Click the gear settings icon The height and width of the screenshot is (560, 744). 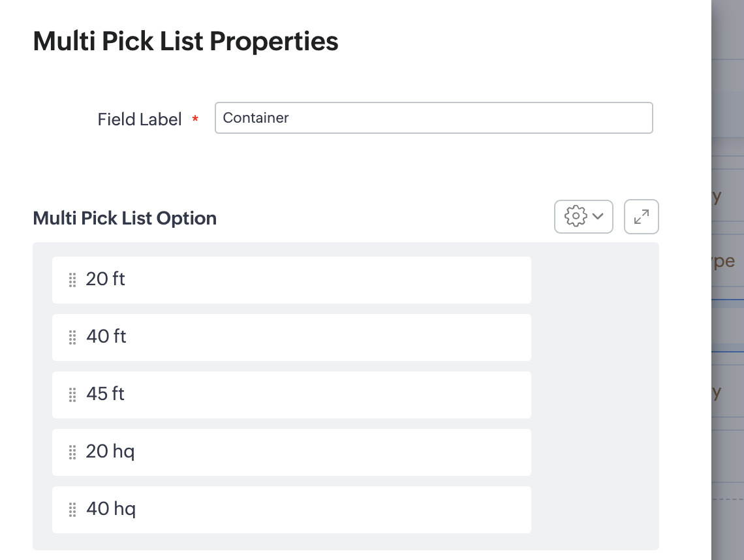(575, 217)
